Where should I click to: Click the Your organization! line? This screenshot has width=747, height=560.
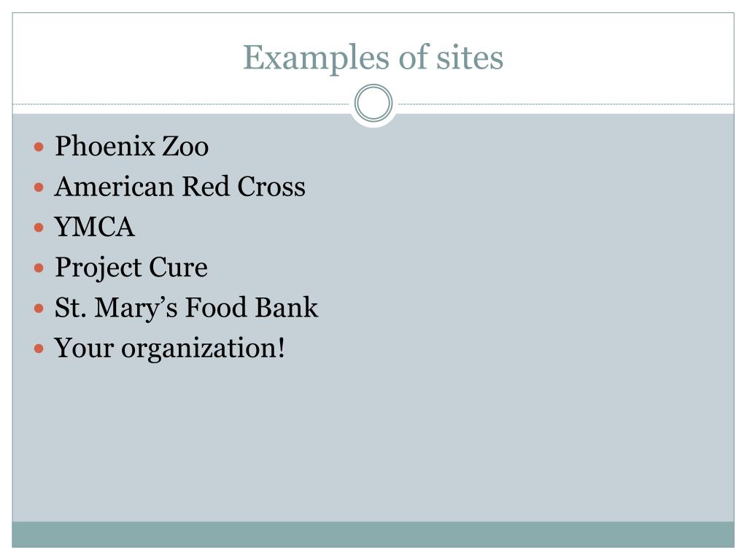(x=169, y=349)
